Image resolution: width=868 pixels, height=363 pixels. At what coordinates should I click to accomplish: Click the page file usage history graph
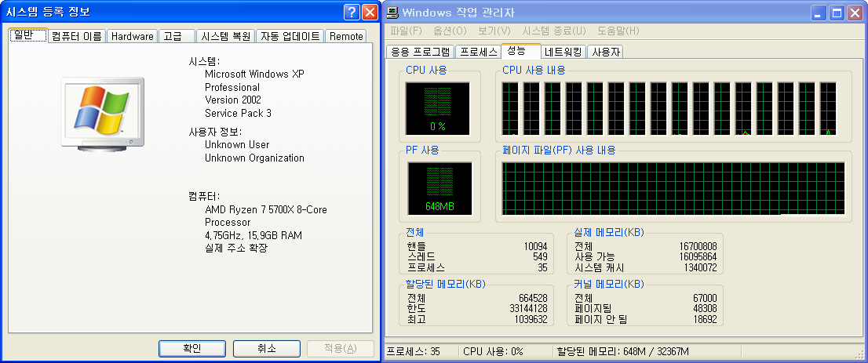pyautogui.click(x=673, y=188)
